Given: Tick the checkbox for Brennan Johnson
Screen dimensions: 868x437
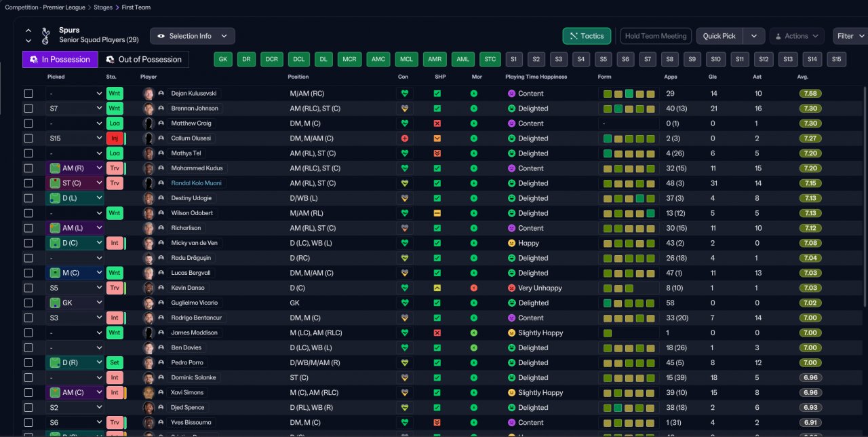Looking at the screenshot, I should click(28, 109).
